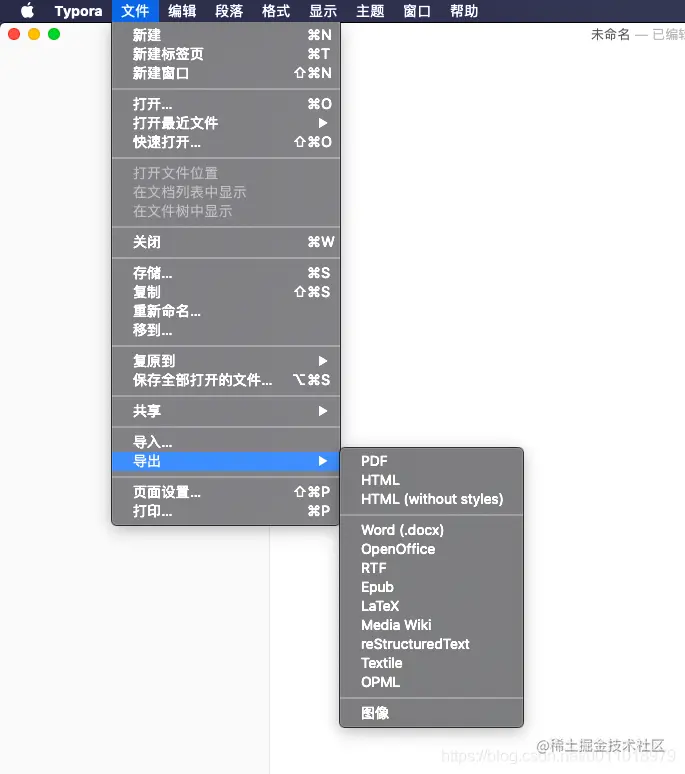Click the yellow minimize window button
Screen dimensions: 685x774
34,34
